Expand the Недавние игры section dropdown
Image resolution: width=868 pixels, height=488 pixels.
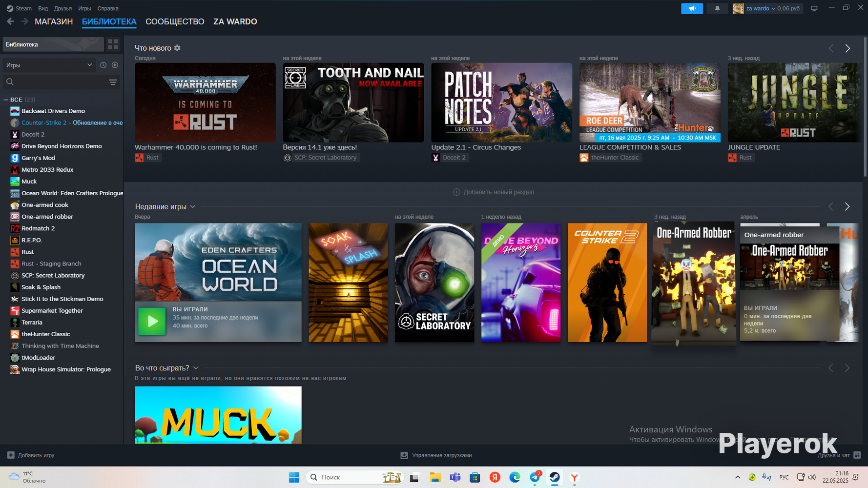click(193, 206)
